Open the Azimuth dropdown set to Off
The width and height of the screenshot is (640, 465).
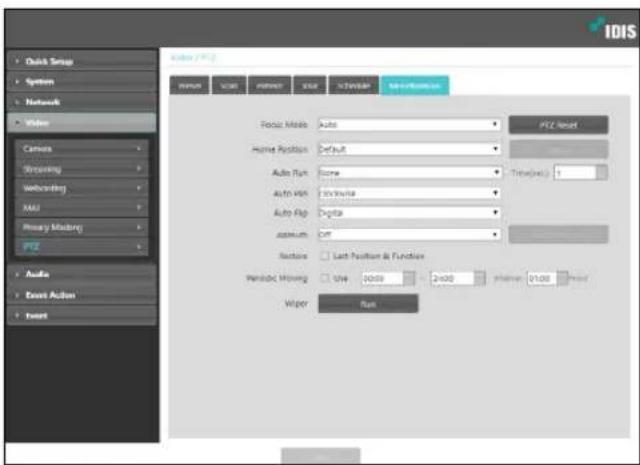[x=409, y=234]
